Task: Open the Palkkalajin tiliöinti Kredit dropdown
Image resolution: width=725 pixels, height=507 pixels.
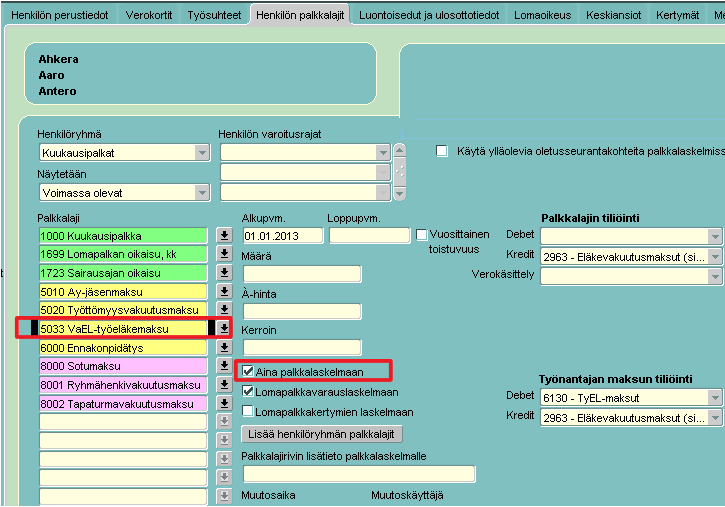Action: (x=715, y=257)
